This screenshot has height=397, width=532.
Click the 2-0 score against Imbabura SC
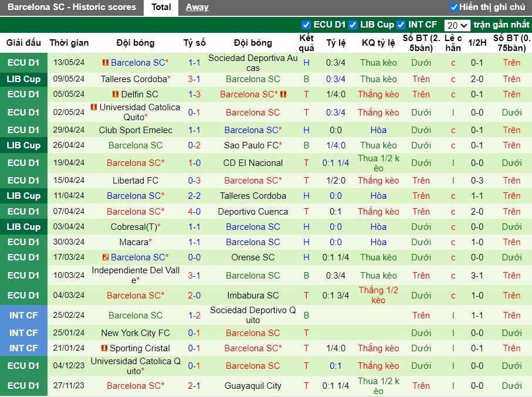pos(194,295)
